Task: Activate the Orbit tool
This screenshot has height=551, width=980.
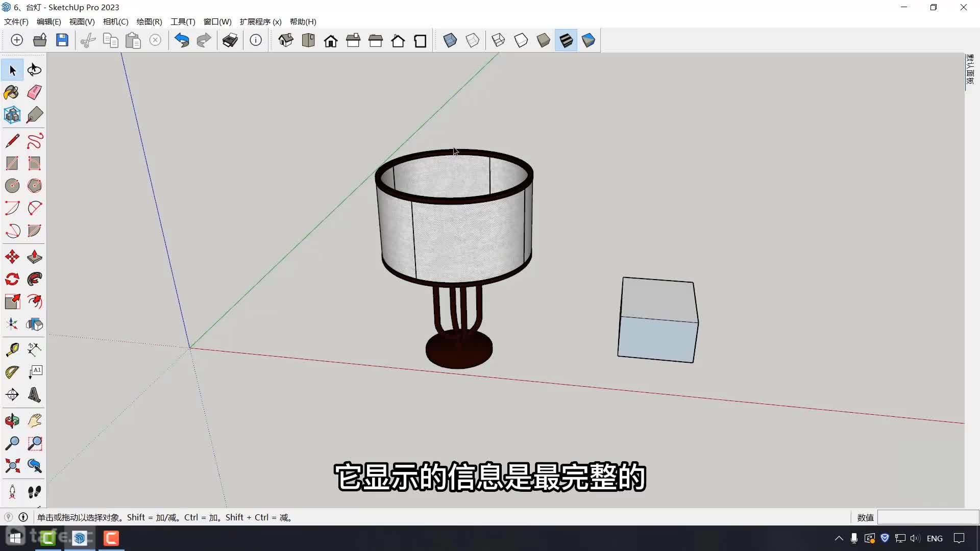Action: click(x=12, y=421)
